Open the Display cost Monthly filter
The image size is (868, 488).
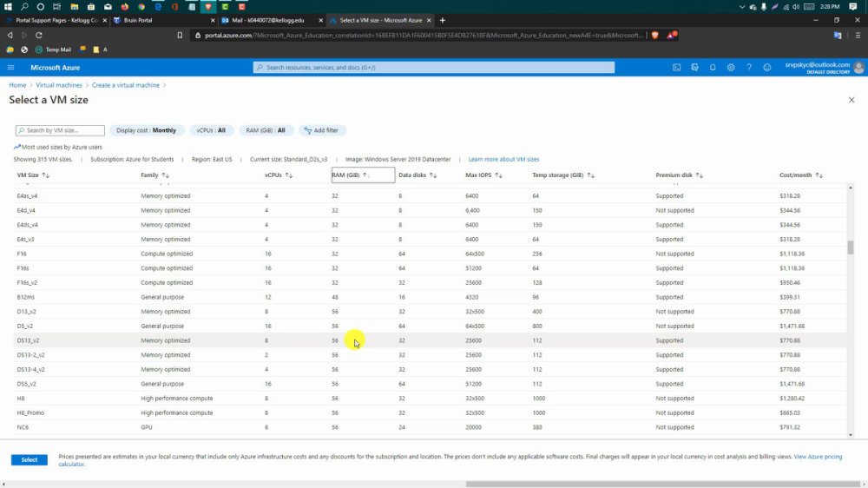146,130
